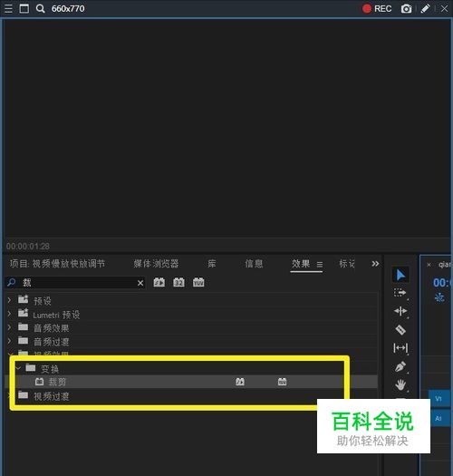Click the YUV badge on 裁剪 row
453x476 pixels.
tap(282, 382)
